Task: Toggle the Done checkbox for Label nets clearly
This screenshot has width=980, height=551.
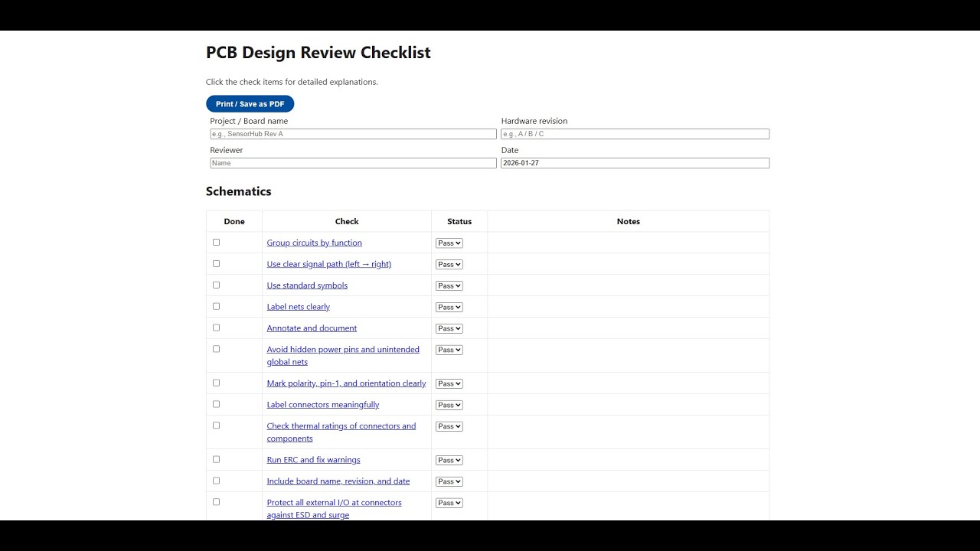Action: (x=216, y=307)
